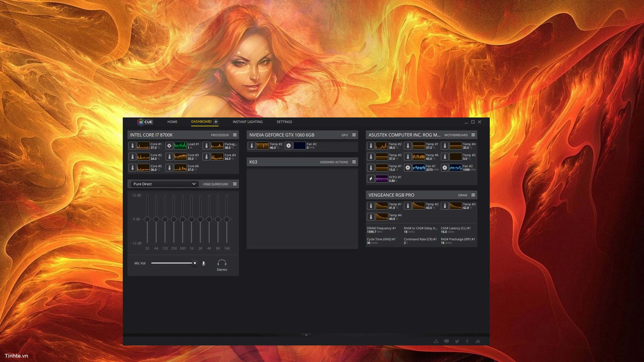Open the INSTANT LIGHTING tab
Viewport: 644px width, 362px height.
pyautogui.click(x=247, y=122)
